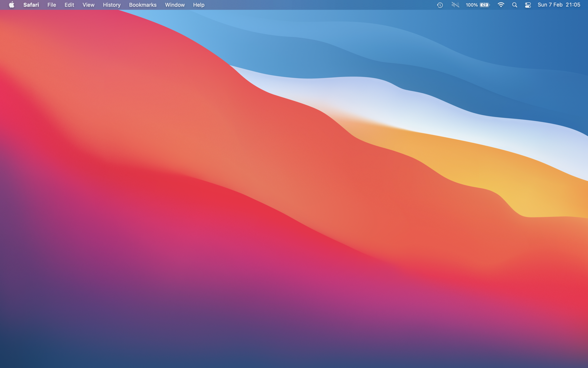The height and width of the screenshot is (368, 588).
Task: Expand the View menu
Action: tap(88, 5)
